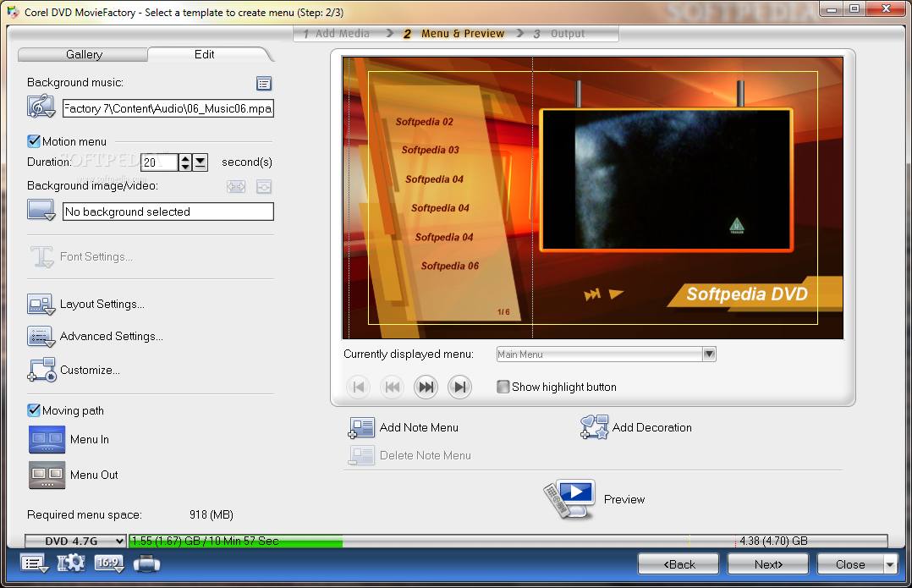Click the duration value field
The width and height of the screenshot is (912, 588).
pos(159,162)
